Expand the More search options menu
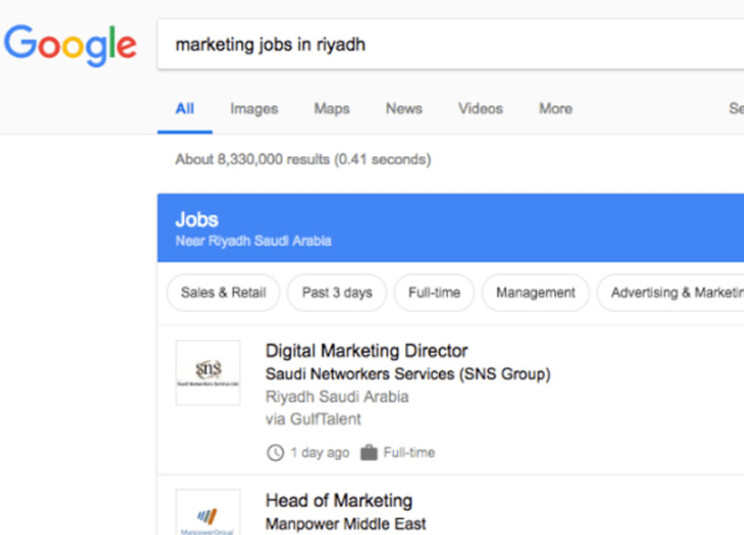Screen dimensions: 744x535 pos(555,109)
